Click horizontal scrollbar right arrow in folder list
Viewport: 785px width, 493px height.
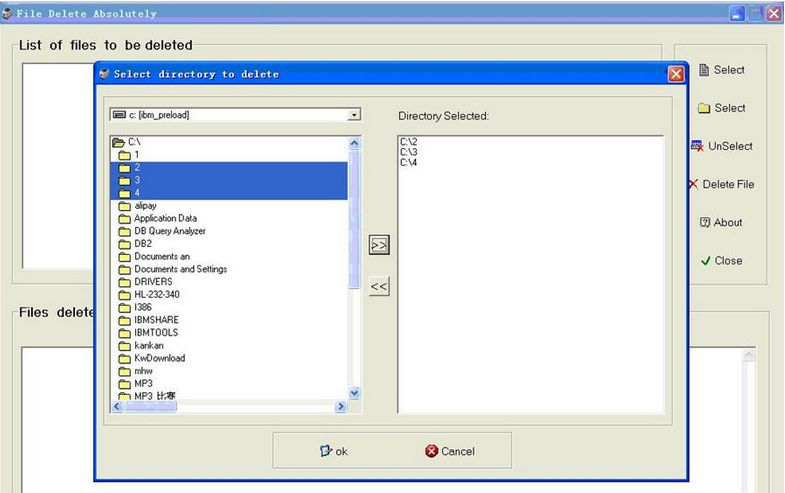click(341, 407)
